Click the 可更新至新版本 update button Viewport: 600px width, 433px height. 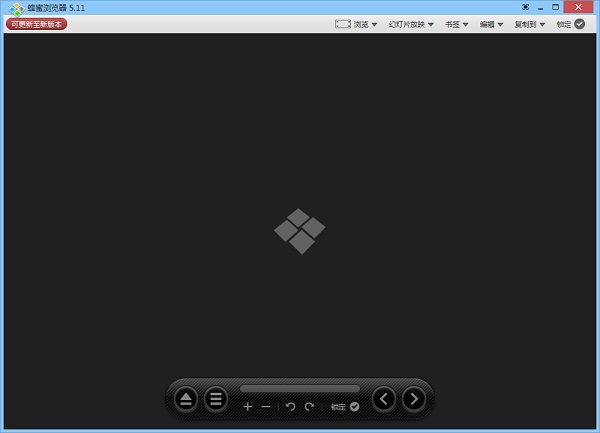(37, 24)
